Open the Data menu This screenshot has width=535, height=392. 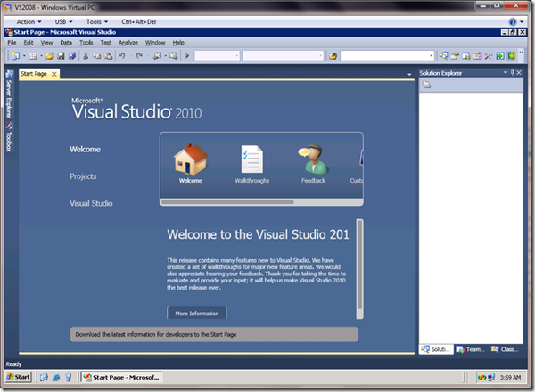click(x=66, y=43)
